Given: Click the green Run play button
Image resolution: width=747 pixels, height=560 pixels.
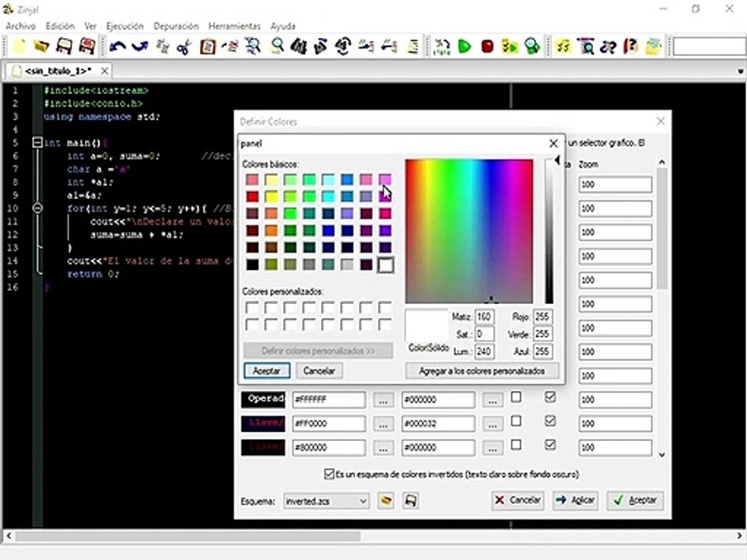Looking at the screenshot, I should click(465, 46).
